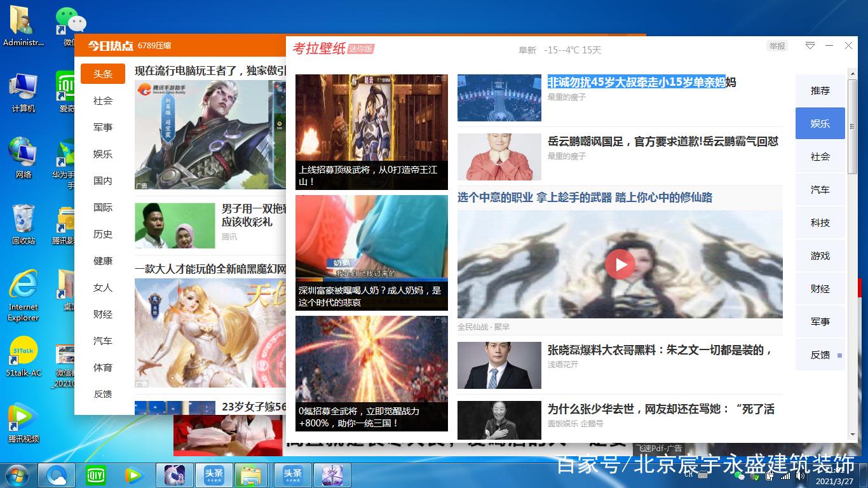Click the 0氪招募全武将 ad thumbnail

coord(372,373)
